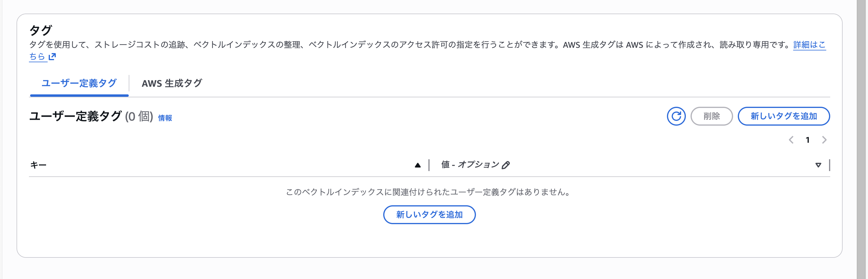Open the 詳細はこちら link
The height and width of the screenshot is (279, 868).
pyautogui.click(x=809, y=45)
